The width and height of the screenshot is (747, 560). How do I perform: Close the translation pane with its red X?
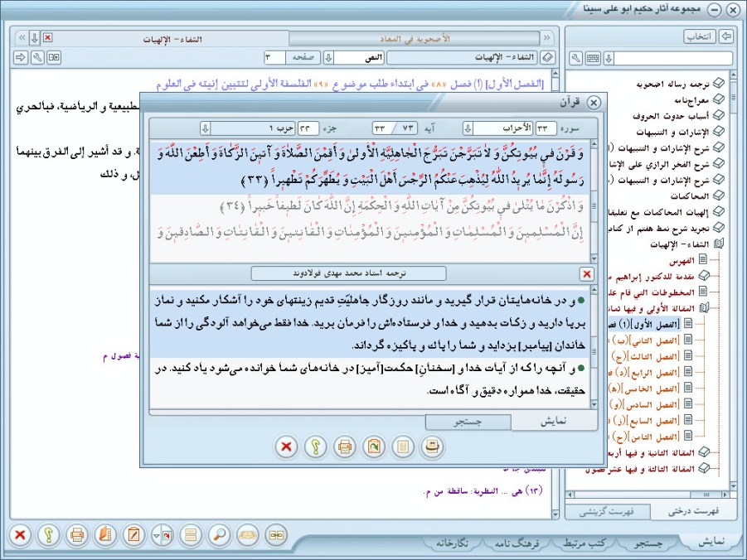[586, 273]
